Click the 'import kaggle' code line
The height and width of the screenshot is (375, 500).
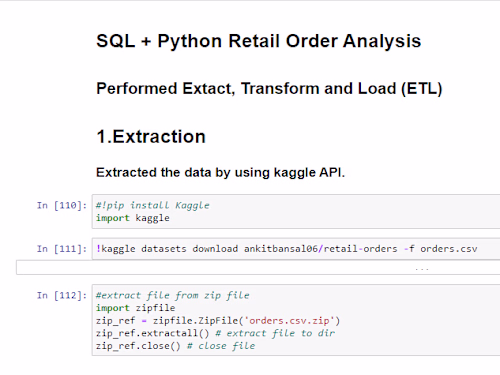pos(133,218)
